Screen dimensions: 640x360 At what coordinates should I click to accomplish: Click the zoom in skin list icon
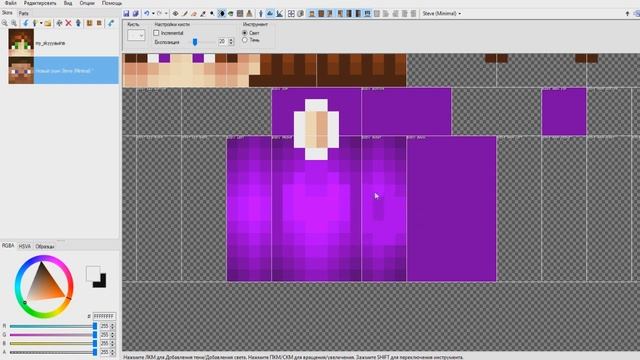pos(13,23)
